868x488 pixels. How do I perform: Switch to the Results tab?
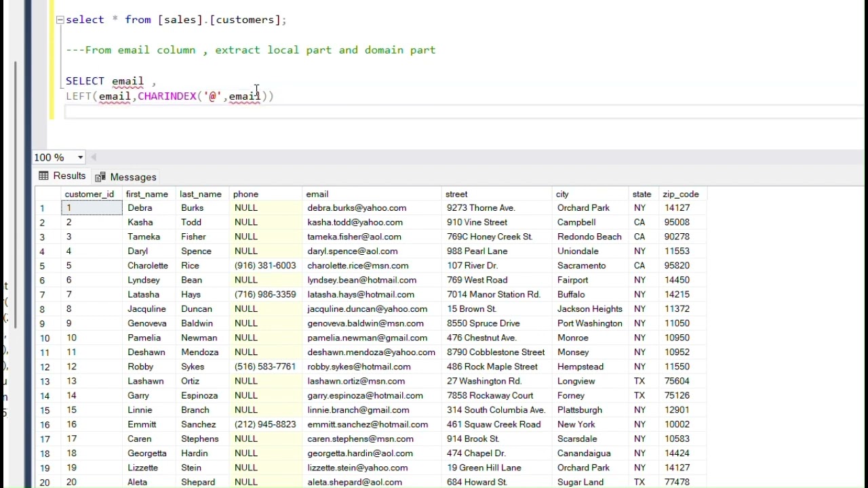(x=62, y=176)
